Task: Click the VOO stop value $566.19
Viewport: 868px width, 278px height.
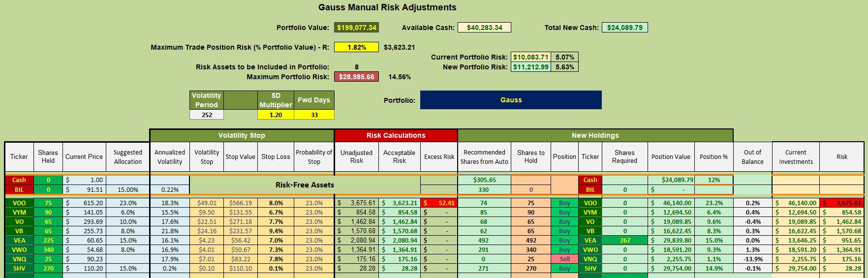Action: (240, 203)
